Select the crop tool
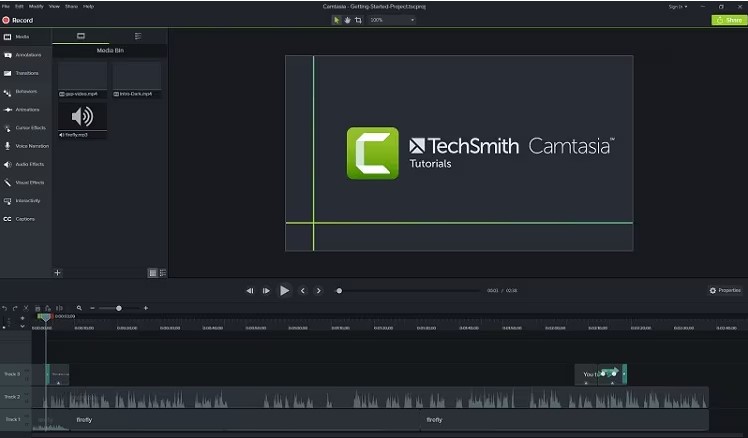The image size is (748, 438). tap(358, 20)
